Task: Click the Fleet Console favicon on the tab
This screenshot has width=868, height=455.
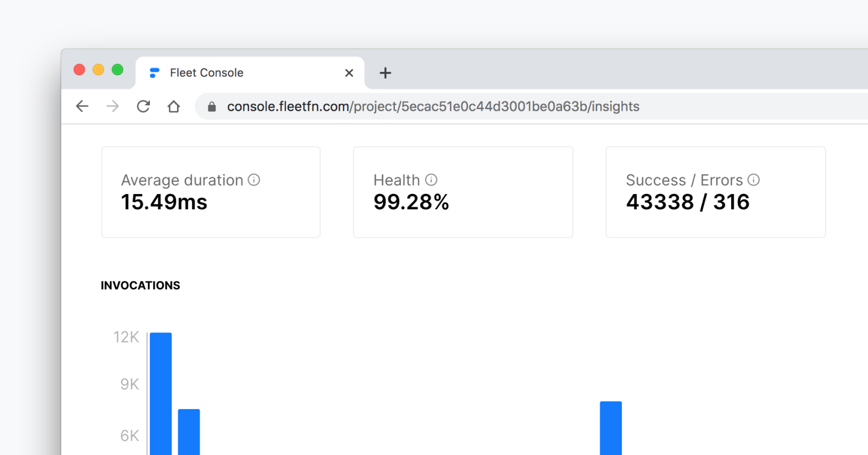Action: tap(154, 72)
